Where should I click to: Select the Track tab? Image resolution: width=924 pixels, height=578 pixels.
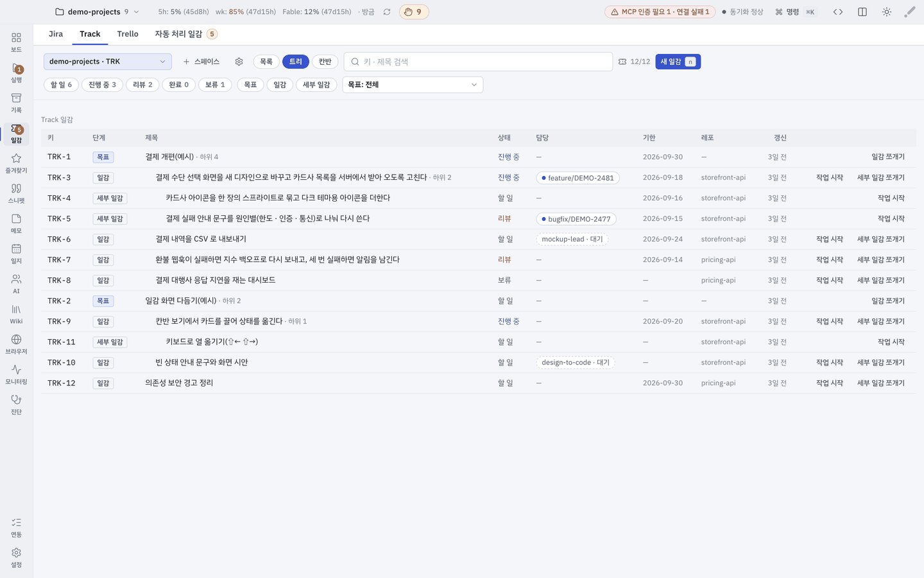[x=90, y=34]
